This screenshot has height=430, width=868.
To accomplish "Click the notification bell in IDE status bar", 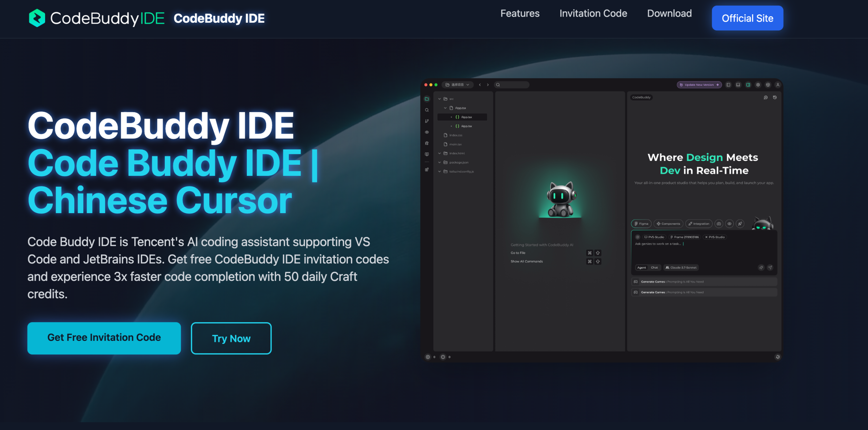I will coord(778,357).
